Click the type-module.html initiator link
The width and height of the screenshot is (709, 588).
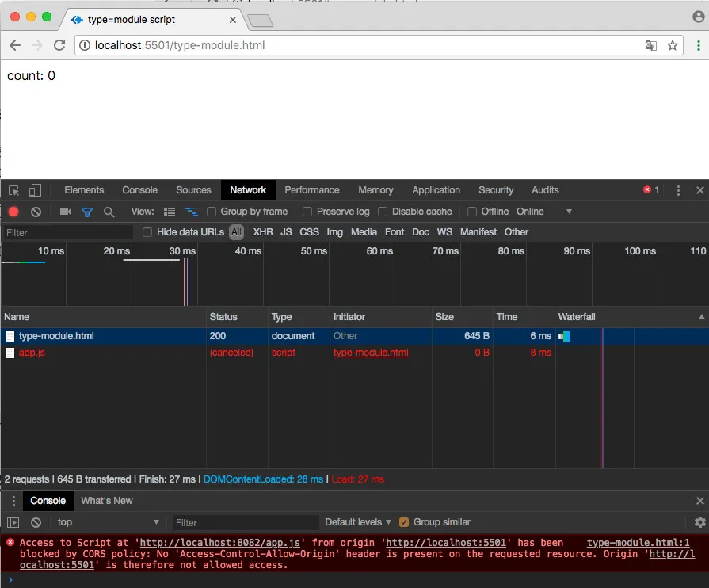[x=371, y=353]
